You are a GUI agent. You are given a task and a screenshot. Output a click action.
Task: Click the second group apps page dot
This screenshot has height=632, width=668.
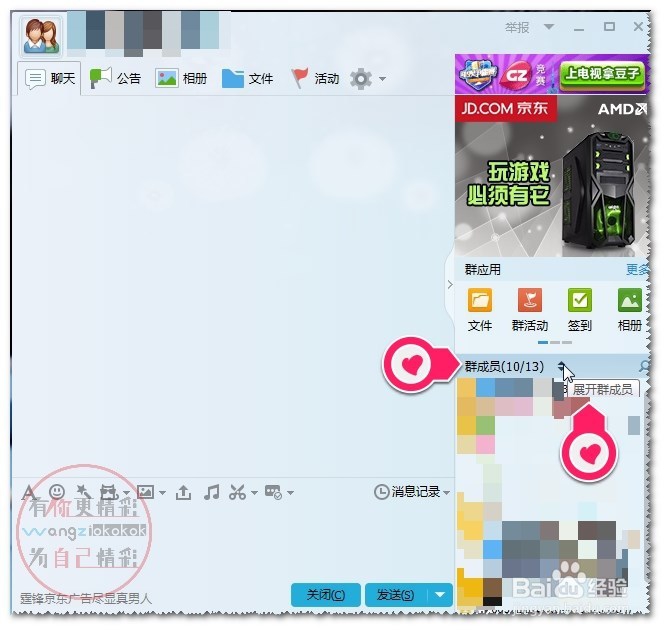point(555,342)
